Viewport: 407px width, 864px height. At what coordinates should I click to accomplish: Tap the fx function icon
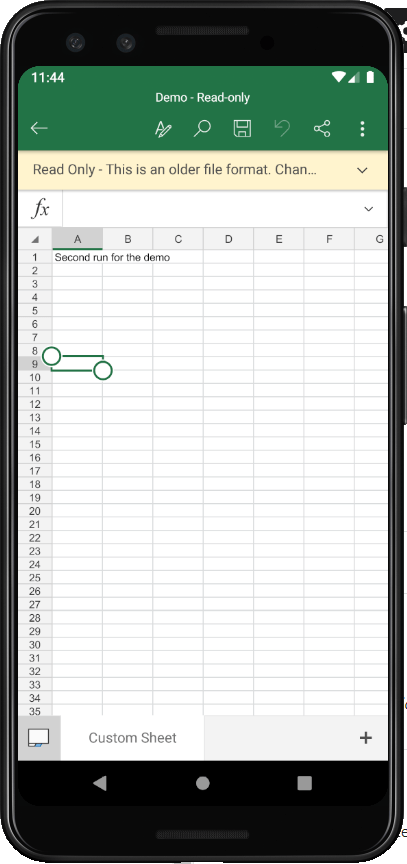pos(41,209)
